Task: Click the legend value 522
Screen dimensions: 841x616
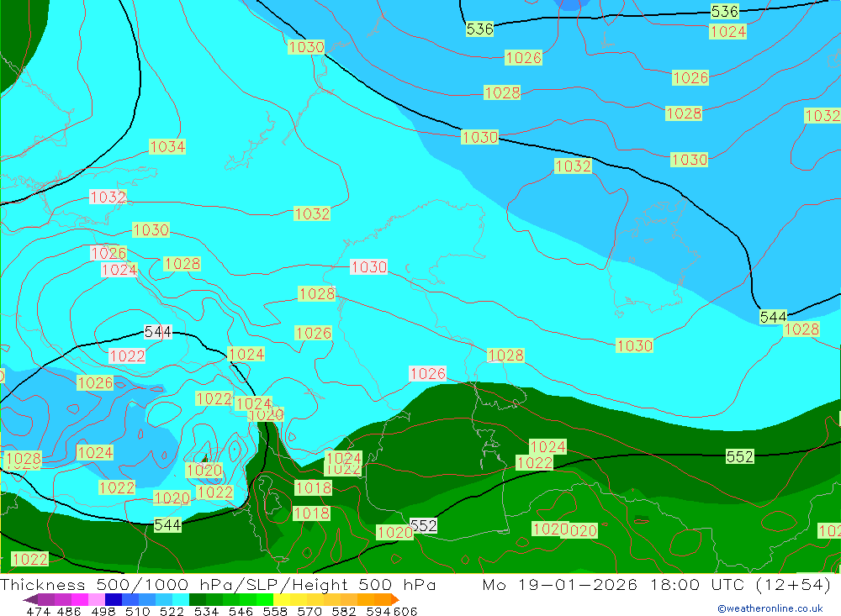Action: point(172,611)
